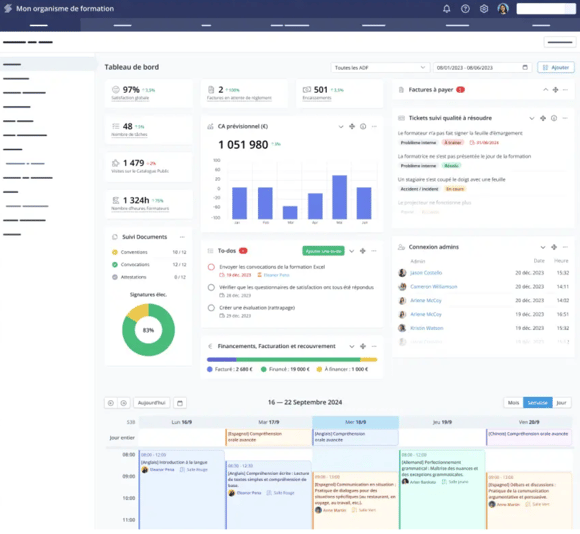
Task: Click the Ajouter une to-do button
Action: click(323, 251)
